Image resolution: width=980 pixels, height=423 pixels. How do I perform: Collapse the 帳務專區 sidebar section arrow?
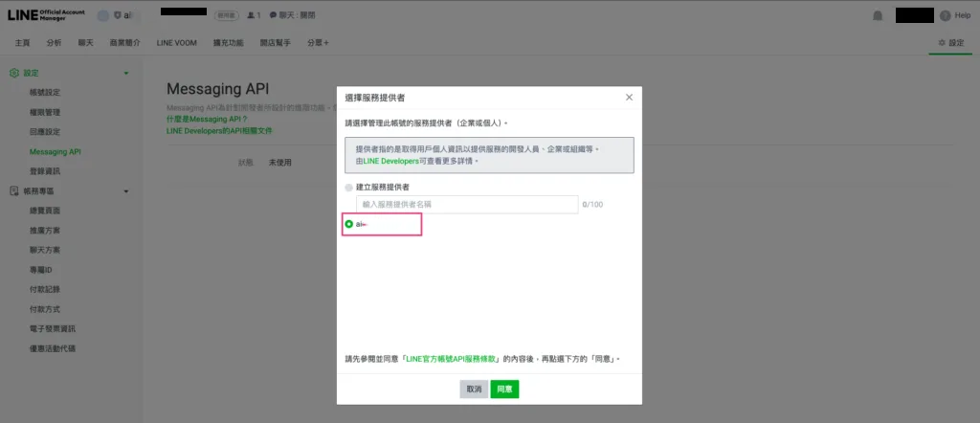pyautogui.click(x=126, y=190)
